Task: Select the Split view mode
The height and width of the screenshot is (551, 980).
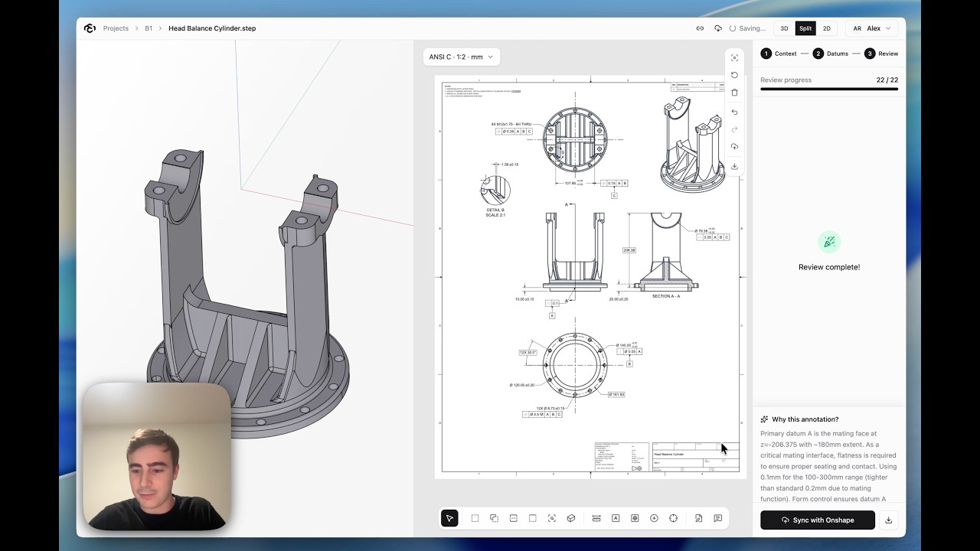Action: coord(805,28)
